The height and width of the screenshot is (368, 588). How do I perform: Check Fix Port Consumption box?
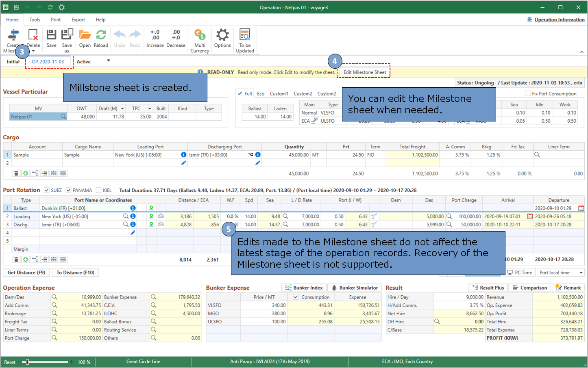(x=527, y=93)
